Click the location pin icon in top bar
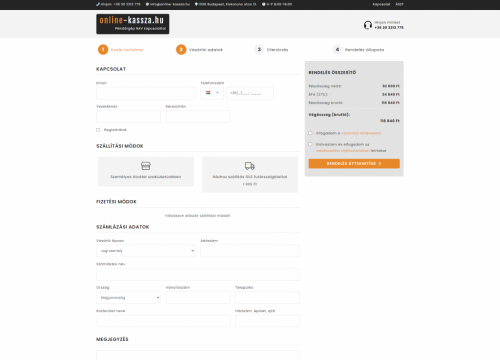The image size is (500, 360). click(196, 4)
